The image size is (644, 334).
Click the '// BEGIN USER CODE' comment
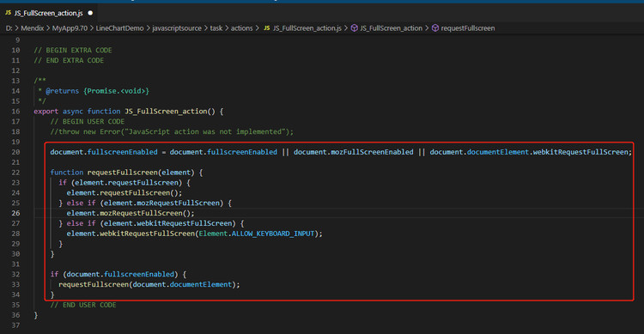[x=87, y=122]
